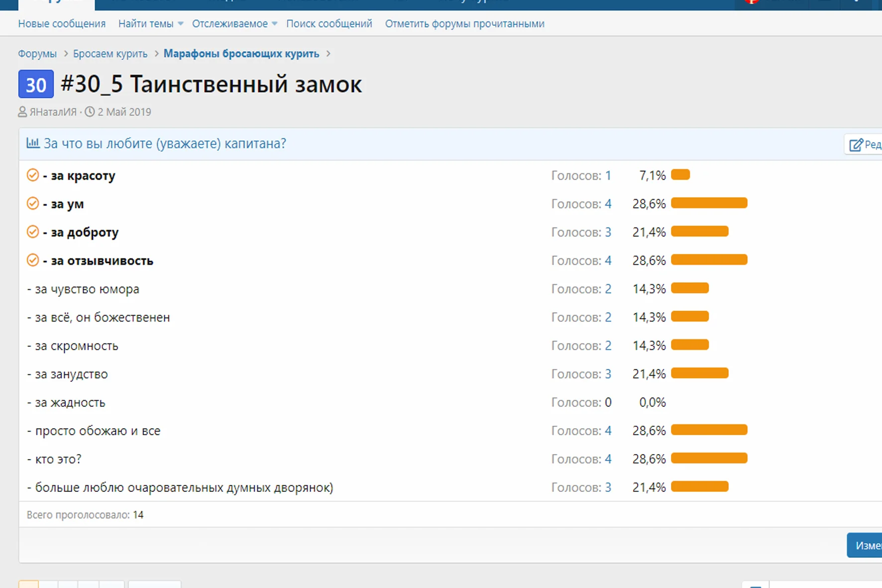Click thread title #30_5 Таинственный замок
Image resolution: width=882 pixels, height=588 pixels.
[211, 84]
